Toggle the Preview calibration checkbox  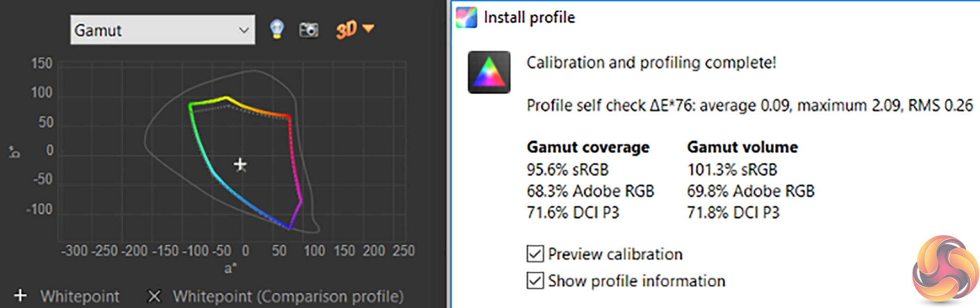[535, 254]
